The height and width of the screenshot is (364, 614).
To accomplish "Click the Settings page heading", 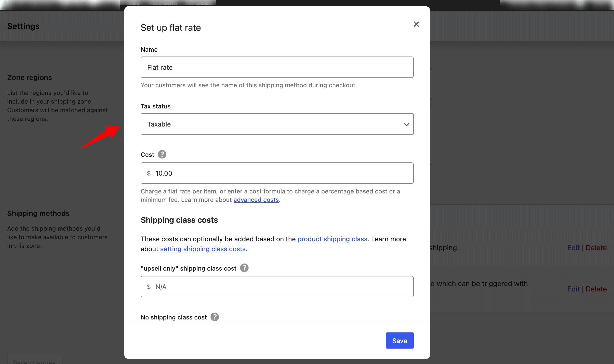I will tap(23, 26).
